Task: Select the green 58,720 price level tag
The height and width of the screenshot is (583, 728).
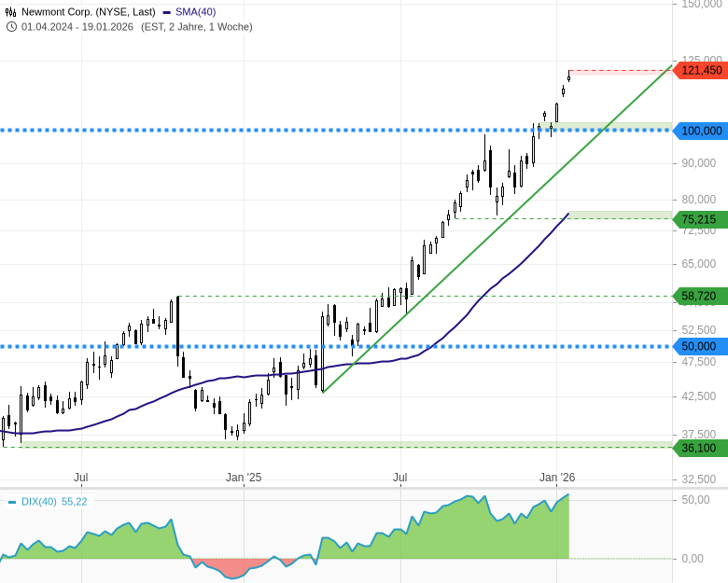Action: (x=700, y=297)
